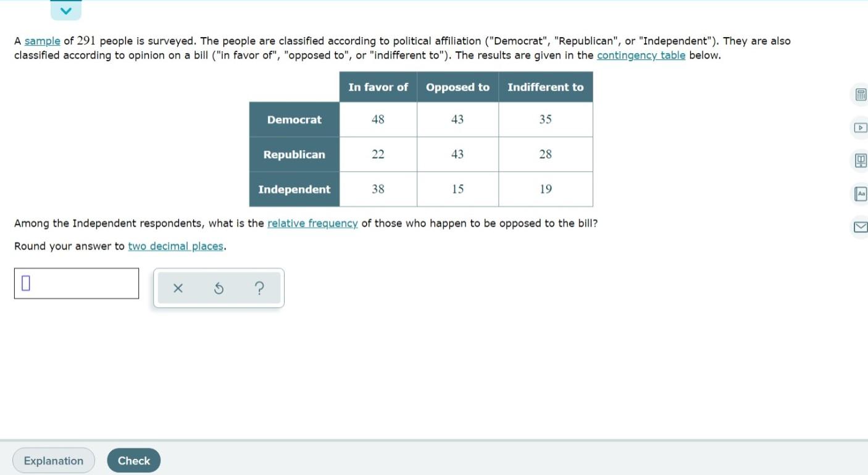View the relative frequency explanation link

[312, 223]
